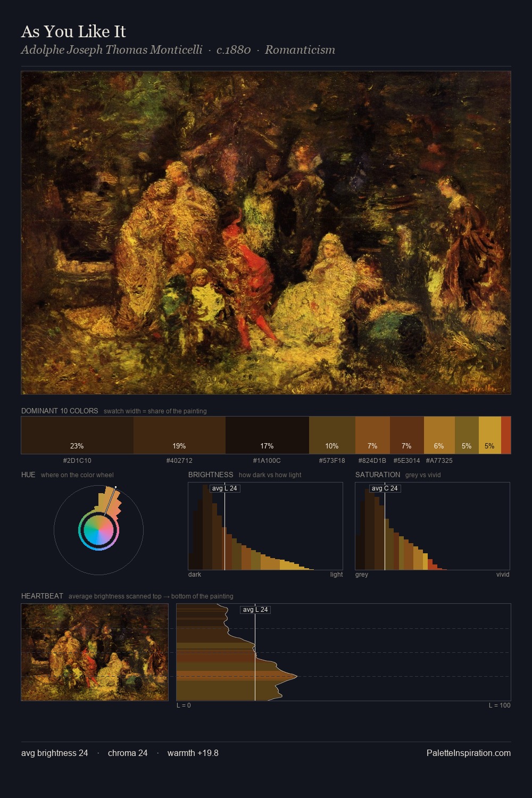Screen dimensions: 532x798
Task: Click the "DOMINANT 10 COLORS" heading
Action: pyautogui.click(x=60, y=411)
